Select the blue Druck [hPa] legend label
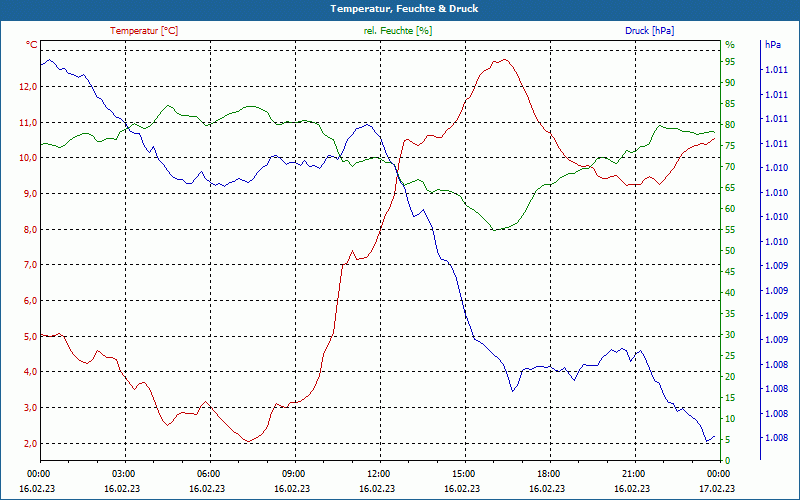The image size is (800, 500). coord(649,31)
